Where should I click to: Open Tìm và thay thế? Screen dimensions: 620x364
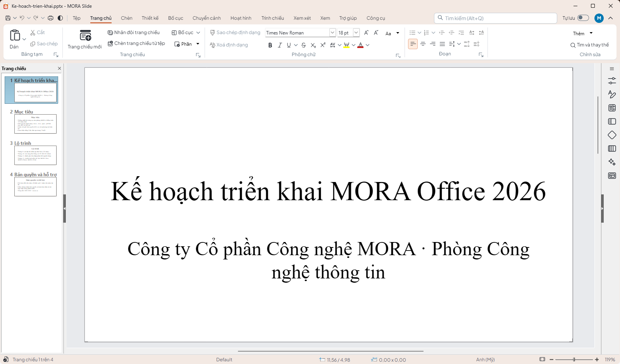click(589, 45)
